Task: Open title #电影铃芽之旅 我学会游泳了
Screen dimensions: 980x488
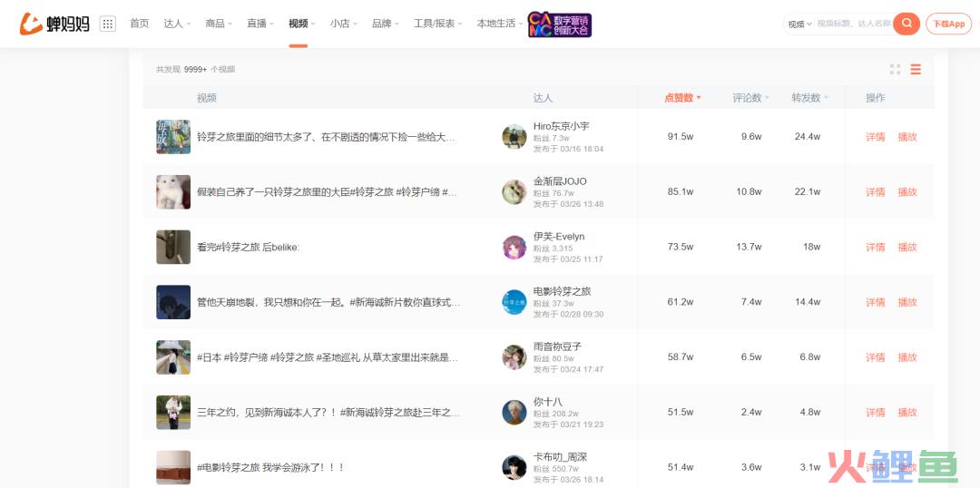Action: point(270,467)
